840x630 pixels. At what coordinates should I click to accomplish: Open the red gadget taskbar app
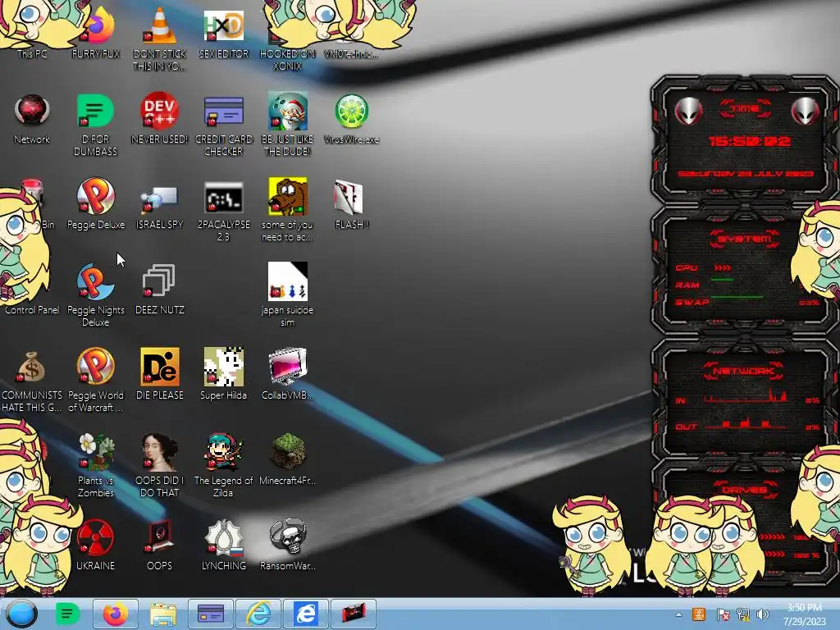pos(353,614)
